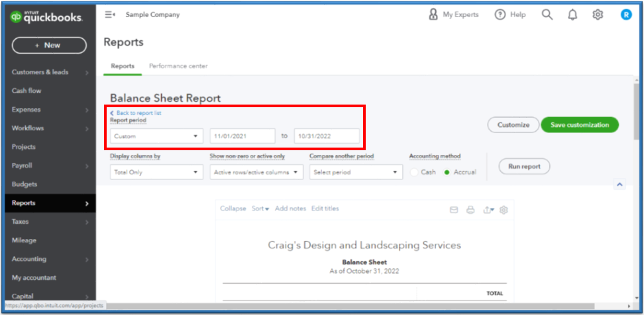Click Add notes link
The image size is (644, 315).
(x=290, y=208)
